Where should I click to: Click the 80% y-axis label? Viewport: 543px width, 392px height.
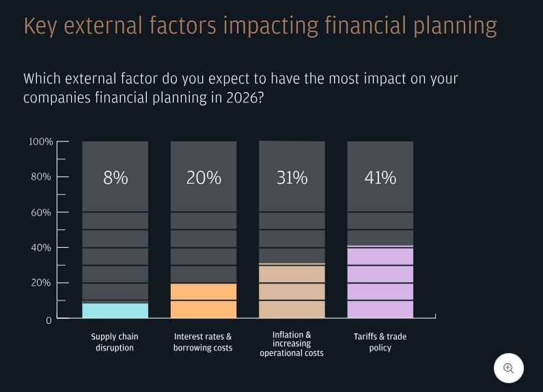41,177
